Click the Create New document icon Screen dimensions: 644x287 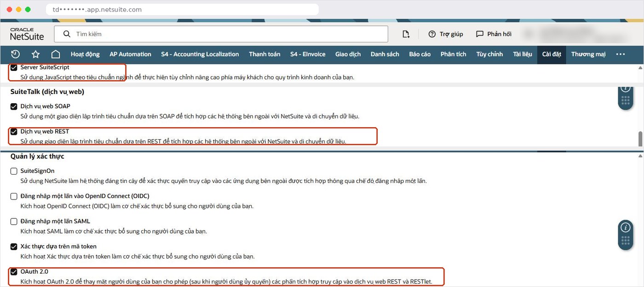[406, 34]
